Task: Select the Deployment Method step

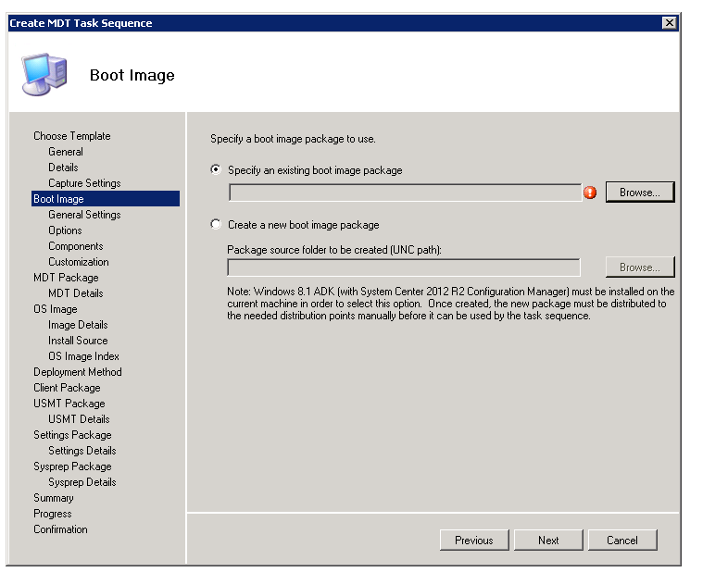Action: tap(78, 372)
